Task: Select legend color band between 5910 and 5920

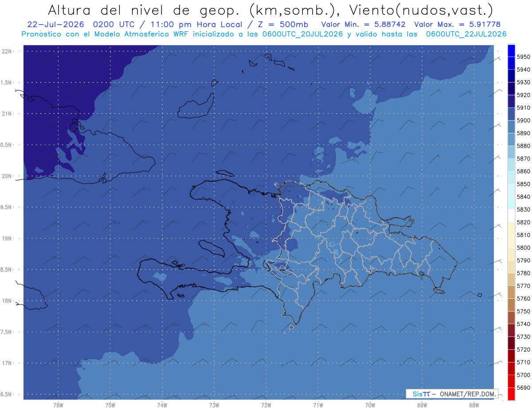Action: tap(511, 102)
